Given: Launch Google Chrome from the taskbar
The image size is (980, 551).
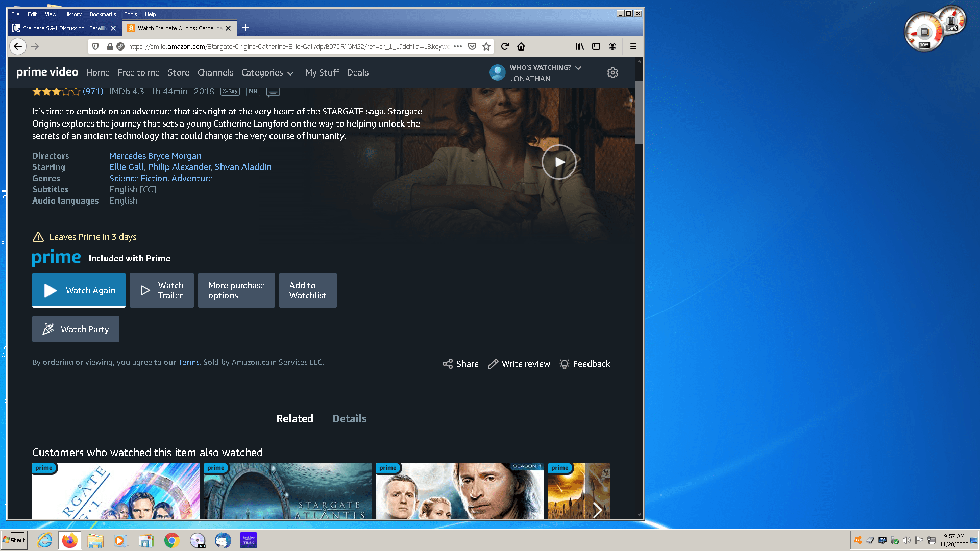Looking at the screenshot, I should (x=172, y=540).
